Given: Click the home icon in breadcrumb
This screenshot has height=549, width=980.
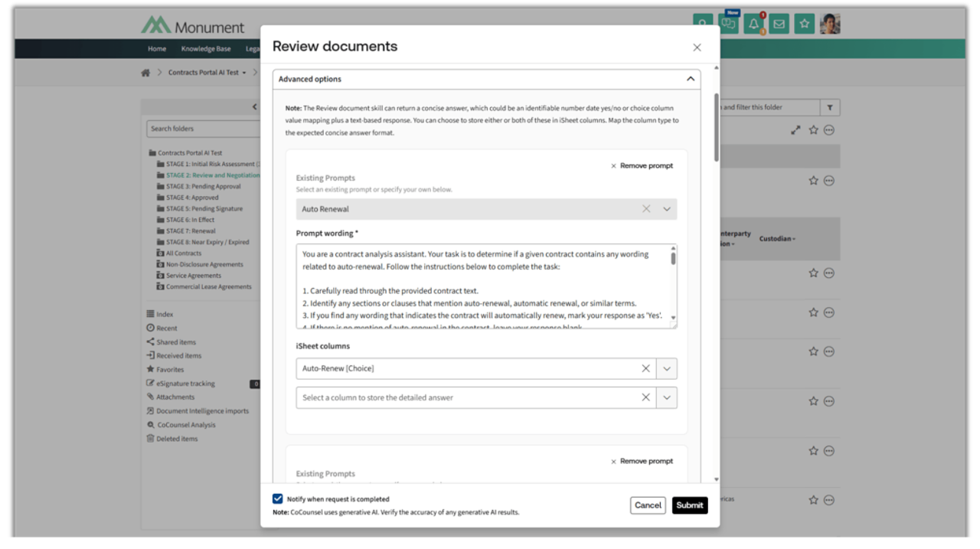Looking at the screenshot, I should point(145,73).
